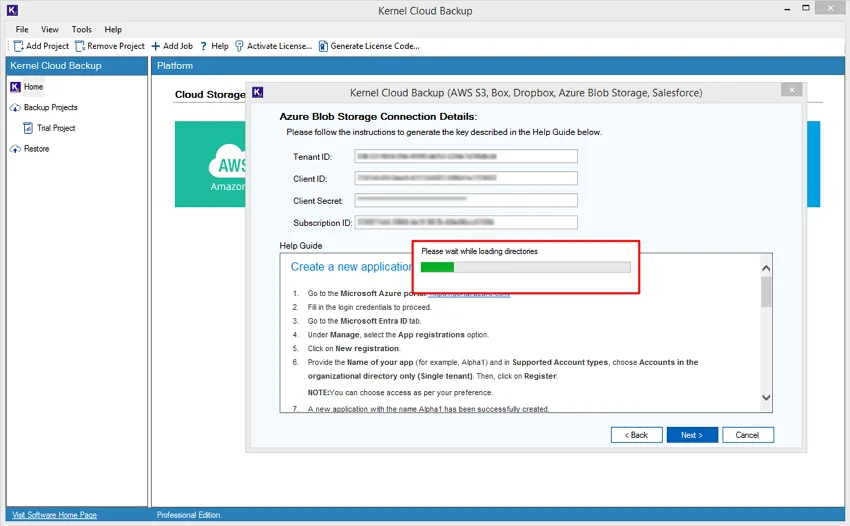Open the Trial Project item
The height and width of the screenshot is (526, 850).
[56, 128]
